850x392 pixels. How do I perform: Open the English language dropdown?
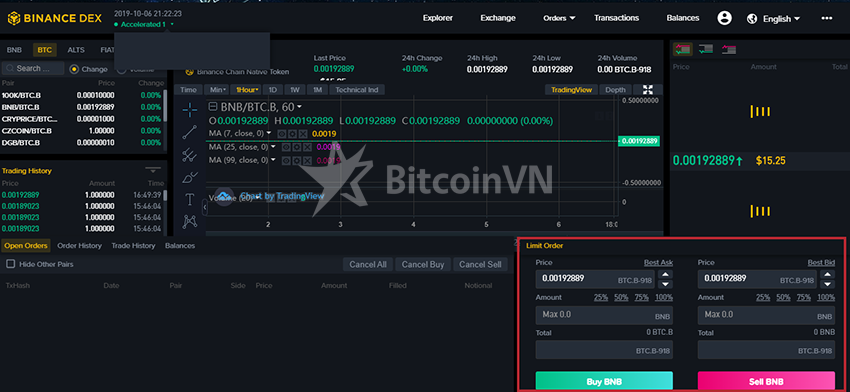781,19
